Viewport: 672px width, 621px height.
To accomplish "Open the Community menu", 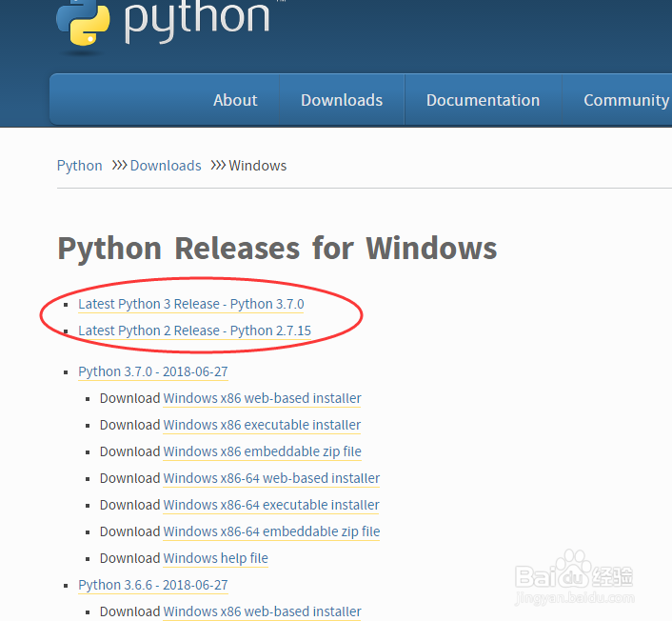I will pyautogui.click(x=625, y=100).
